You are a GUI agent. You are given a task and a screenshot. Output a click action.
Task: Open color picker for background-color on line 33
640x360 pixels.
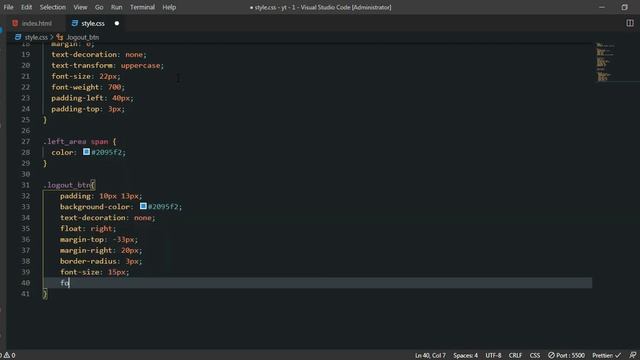pyautogui.click(x=143, y=206)
